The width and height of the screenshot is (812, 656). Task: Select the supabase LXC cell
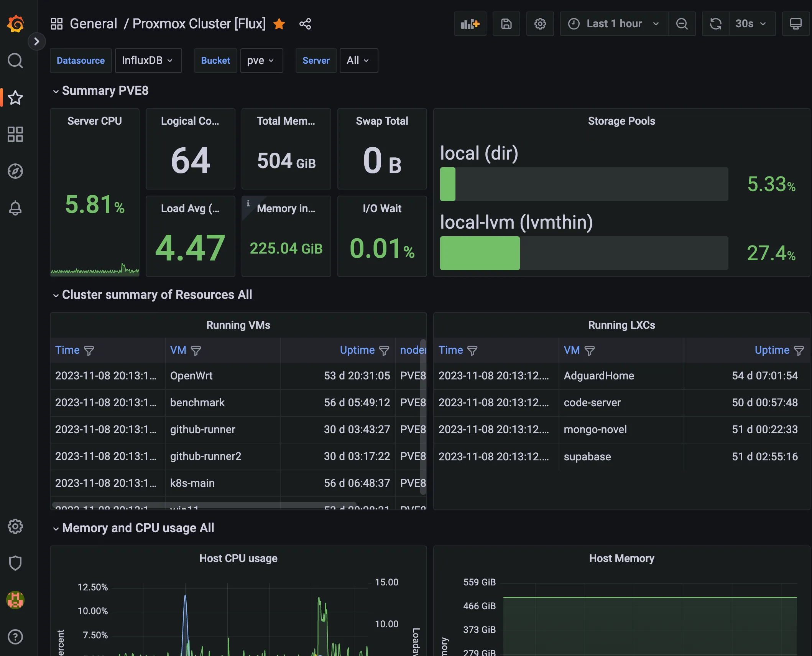point(621,457)
